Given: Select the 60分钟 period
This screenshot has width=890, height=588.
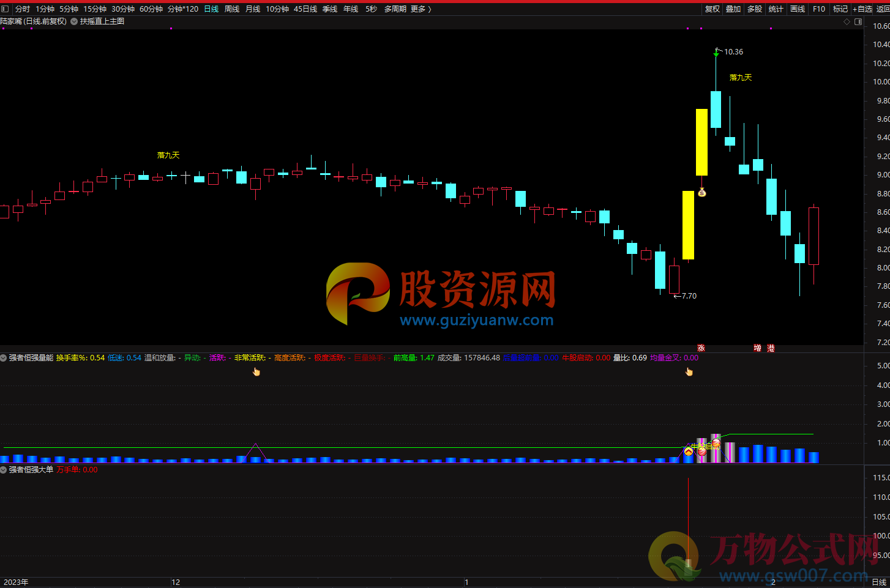Looking at the screenshot, I should [151, 9].
